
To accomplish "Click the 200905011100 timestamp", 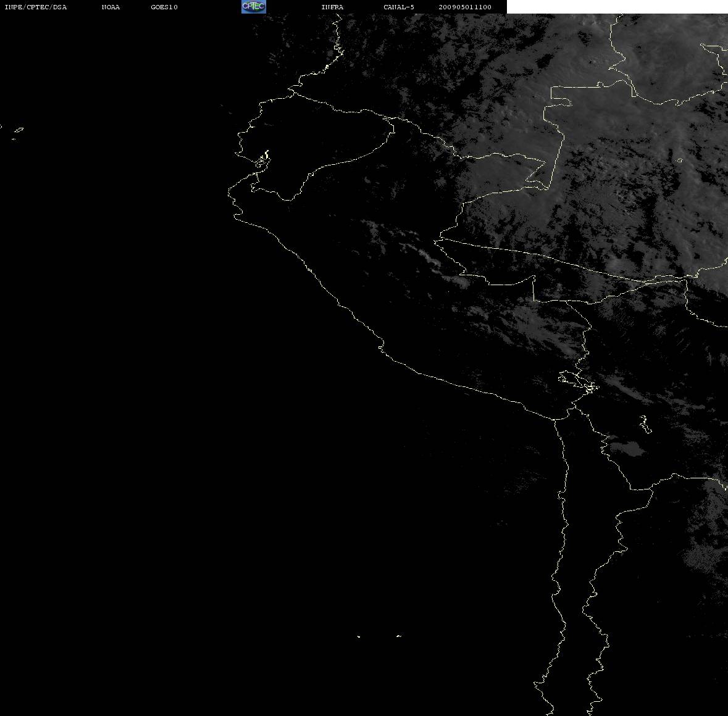I will tap(465, 7).
